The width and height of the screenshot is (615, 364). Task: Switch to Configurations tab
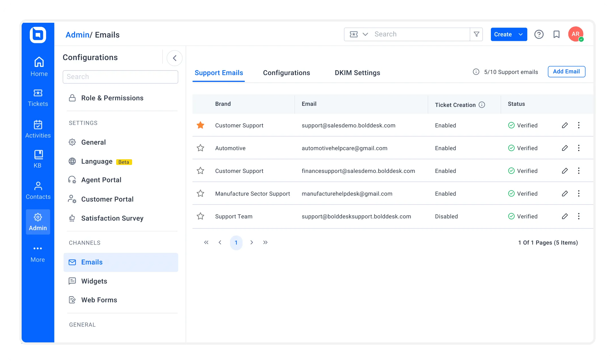point(286,73)
